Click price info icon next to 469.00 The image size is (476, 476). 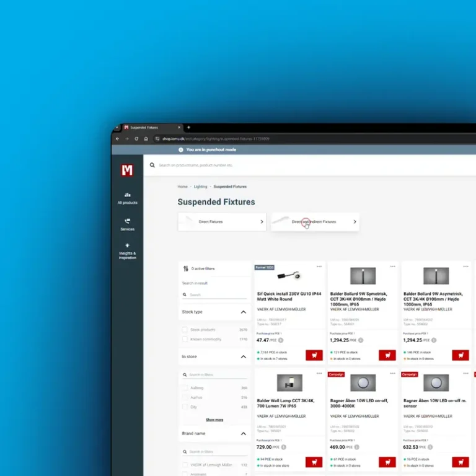click(x=357, y=447)
